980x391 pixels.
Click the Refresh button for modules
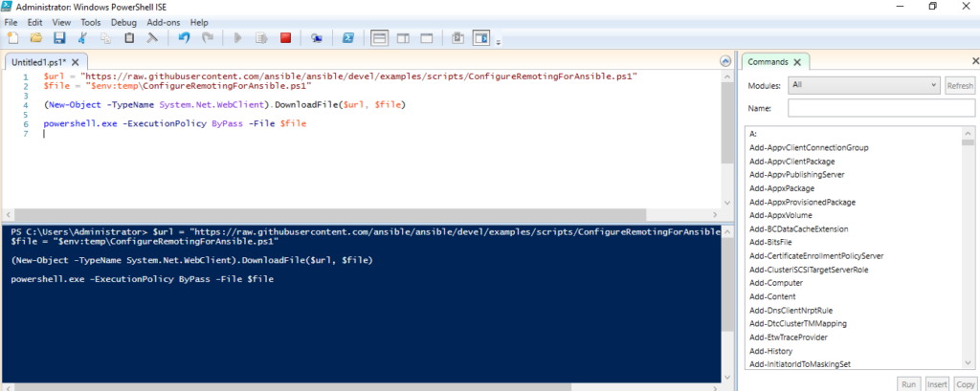pyautogui.click(x=959, y=86)
